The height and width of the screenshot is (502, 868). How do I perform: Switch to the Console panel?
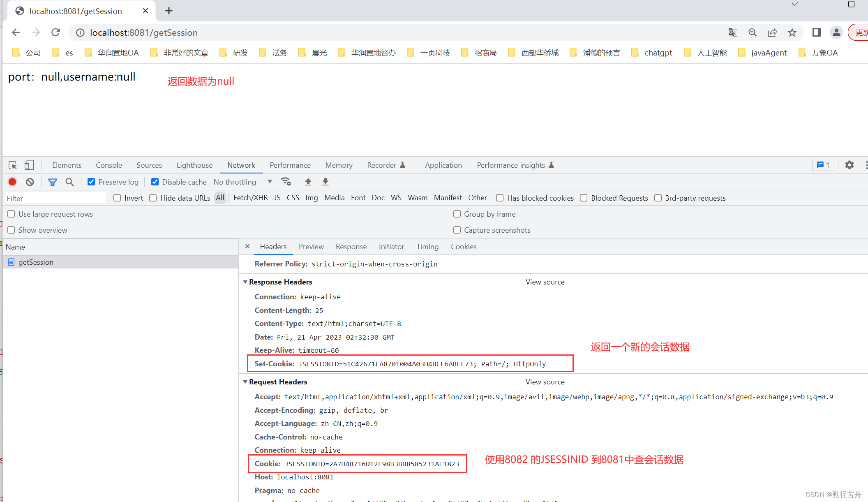tap(109, 165)
